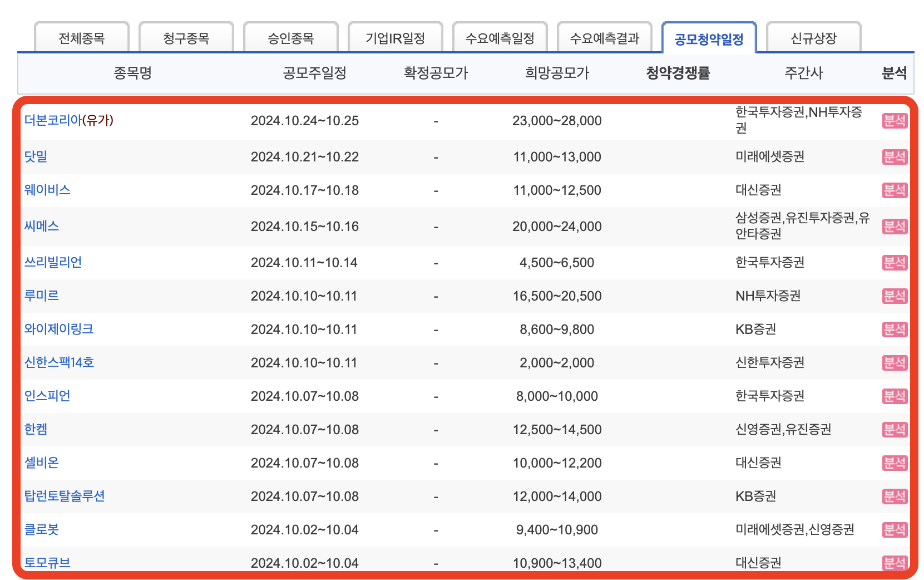Viewport: 924px width, 580px height.
Task: Switch to the 승인종목 tab
Action: tap(291, 38)
